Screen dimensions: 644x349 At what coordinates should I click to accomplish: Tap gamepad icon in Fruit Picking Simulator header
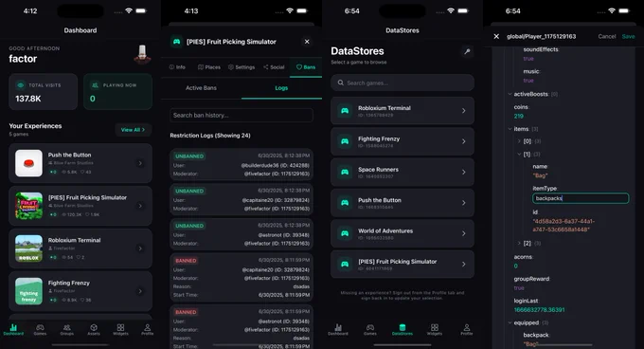[176, 42]
